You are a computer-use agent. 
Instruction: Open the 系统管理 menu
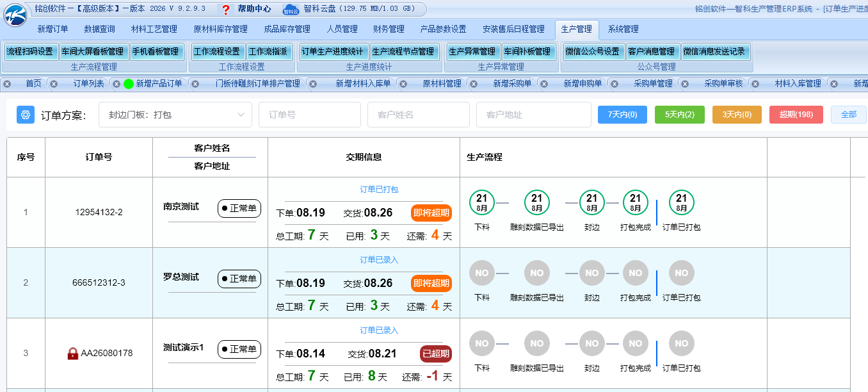(x=623, y=29)
